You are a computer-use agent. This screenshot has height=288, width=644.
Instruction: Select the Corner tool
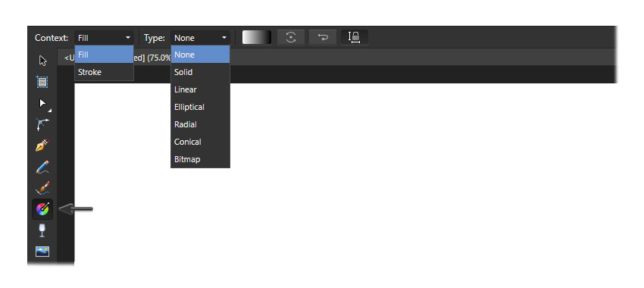pos(42,124)
